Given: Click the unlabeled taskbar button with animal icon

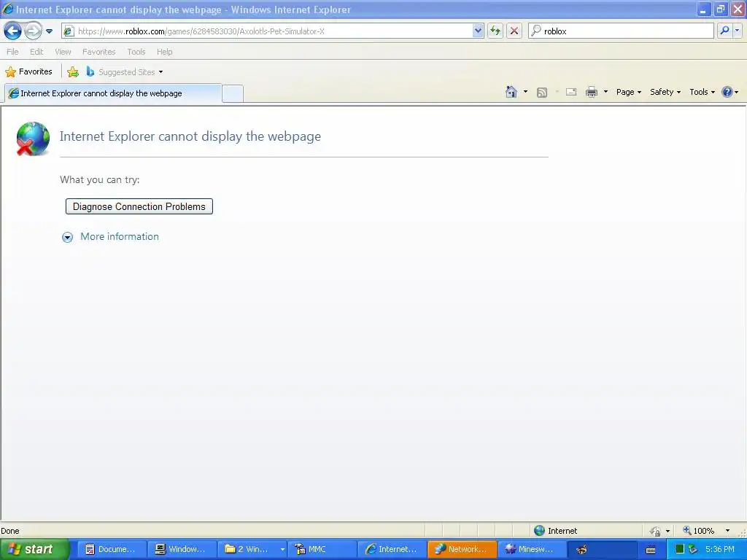Looking at the screenshot, I should (602, 550).
